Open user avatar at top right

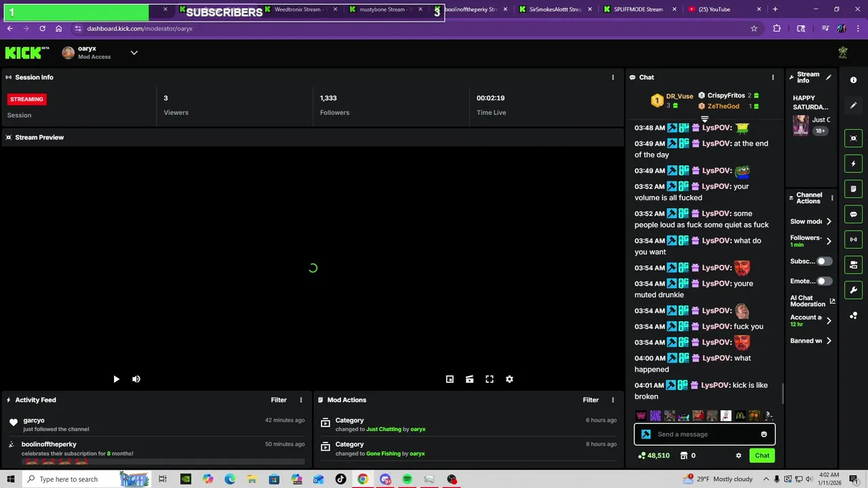[843, 53]
